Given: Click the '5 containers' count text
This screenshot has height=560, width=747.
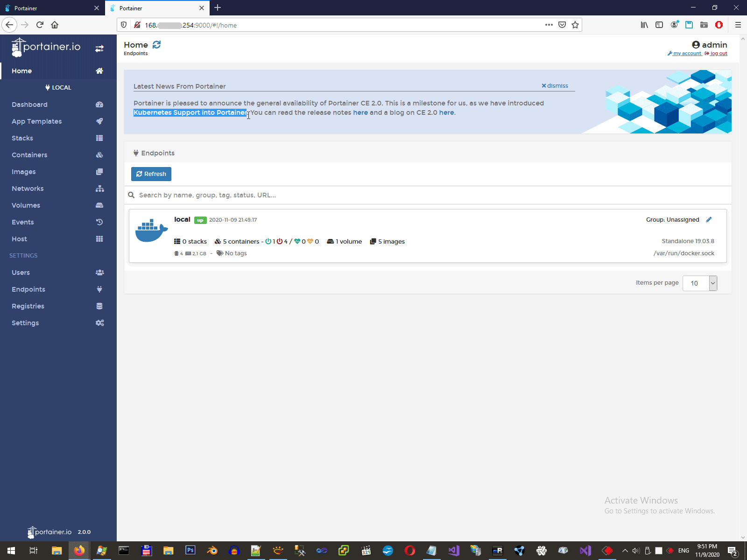Looking at the screenshot, I should pos(241,242).
